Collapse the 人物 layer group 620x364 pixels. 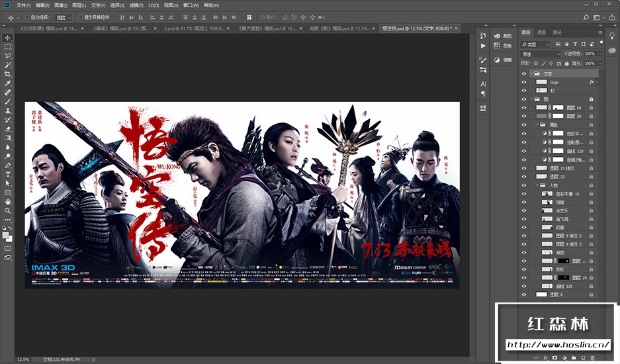[537, 185]
